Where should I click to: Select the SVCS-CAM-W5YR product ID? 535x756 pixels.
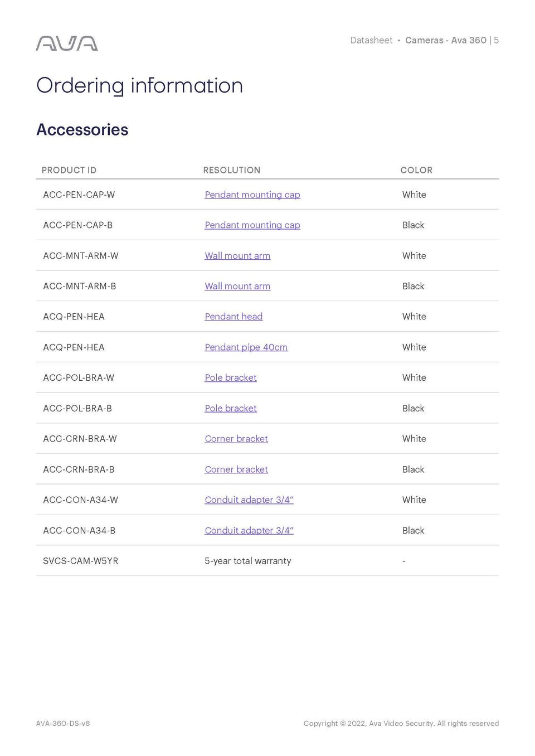pos(81,561)
